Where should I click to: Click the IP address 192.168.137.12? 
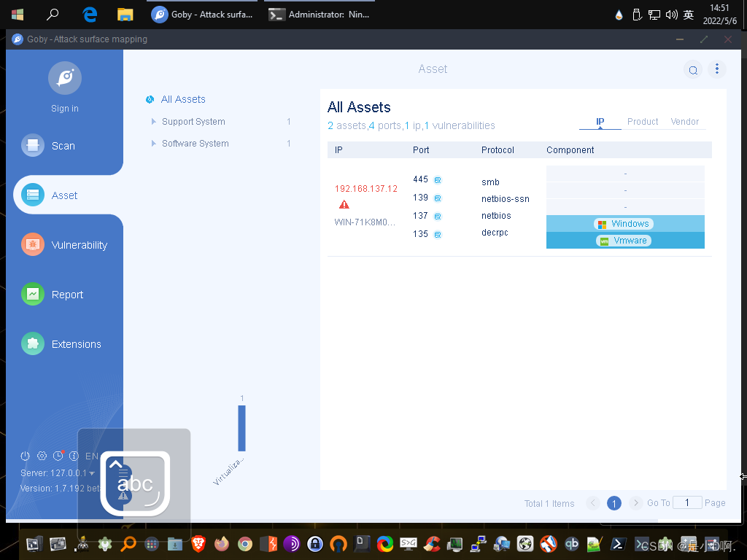point(366,189)
